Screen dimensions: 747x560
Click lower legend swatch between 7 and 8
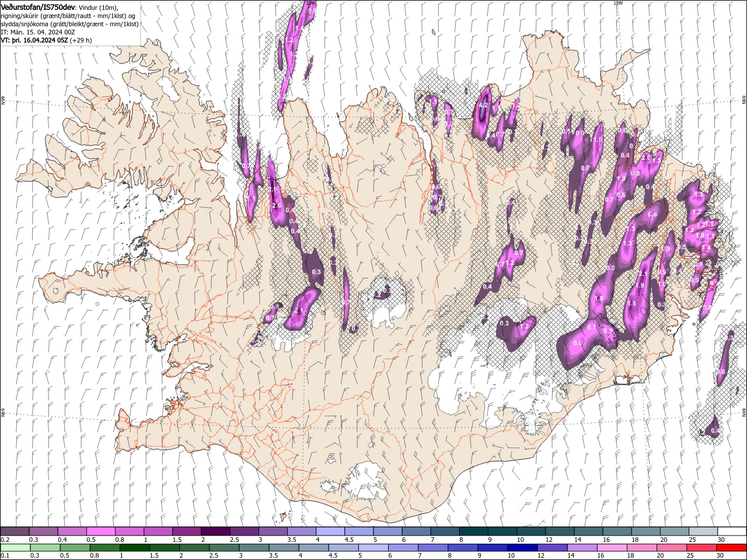click(x=433, y=548)
